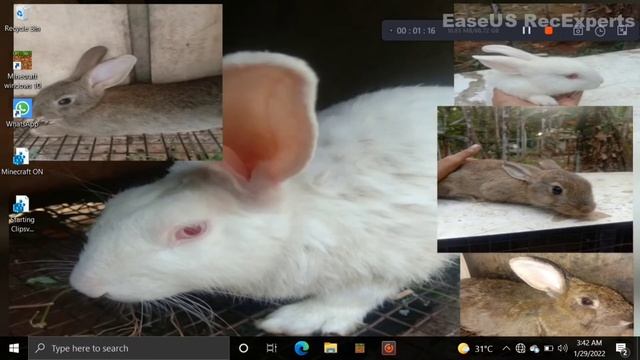This screenshot has height=360, width=640.
Task: Open the notification center icon
Action: pos(621,349)
